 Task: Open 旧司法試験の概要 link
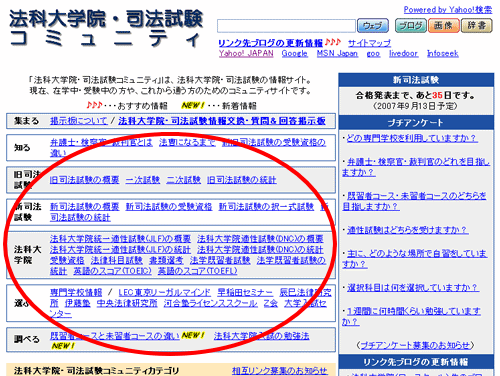click(x=84, y=180)
